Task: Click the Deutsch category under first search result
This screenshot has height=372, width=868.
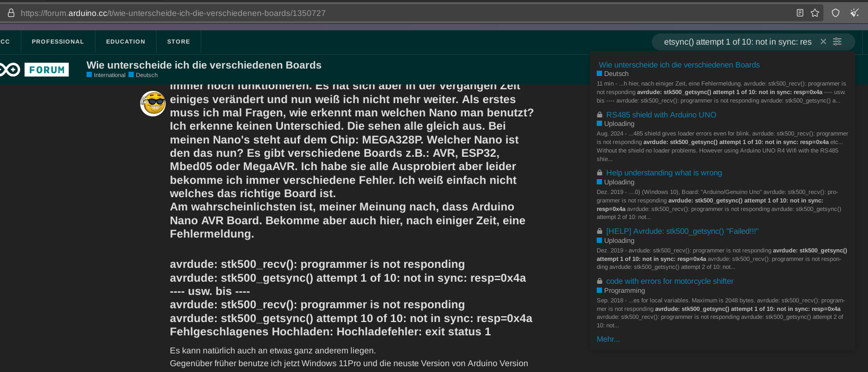Action: pyautogui.click(x=613, y=74)
